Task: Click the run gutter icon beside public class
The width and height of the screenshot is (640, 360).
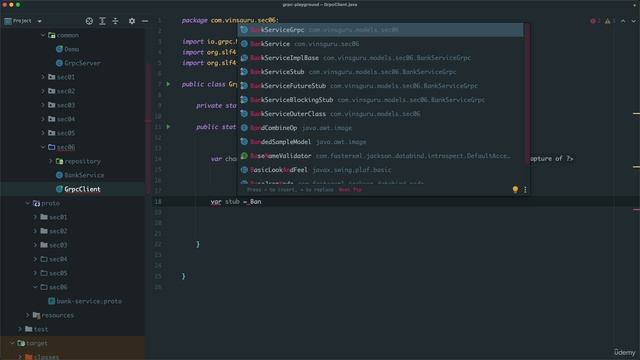Action: tap(168, 84)
